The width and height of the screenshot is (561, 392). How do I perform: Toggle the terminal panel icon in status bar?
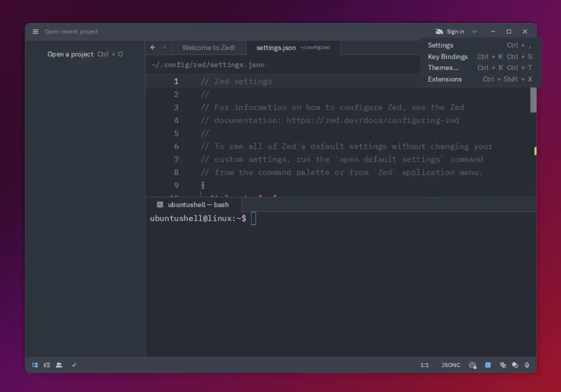point(488,365)
